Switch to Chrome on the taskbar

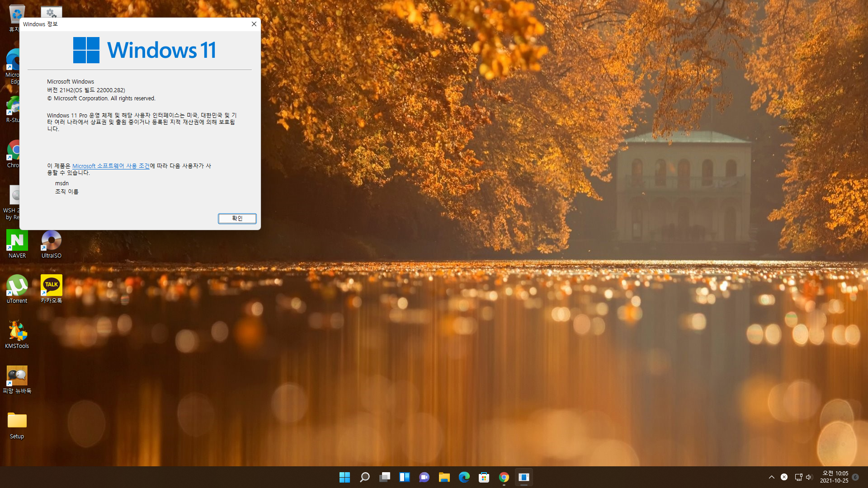pyautogui.click(x=504, y=477)
